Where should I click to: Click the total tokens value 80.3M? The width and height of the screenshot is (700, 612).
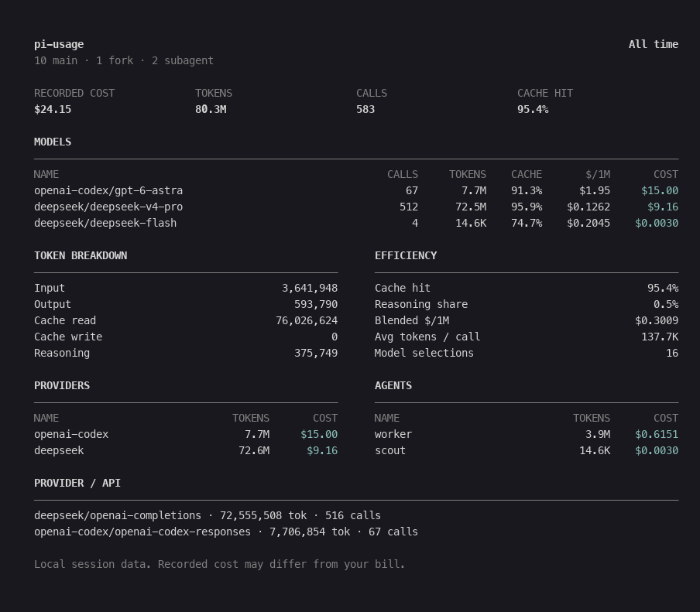click(211, 109)
